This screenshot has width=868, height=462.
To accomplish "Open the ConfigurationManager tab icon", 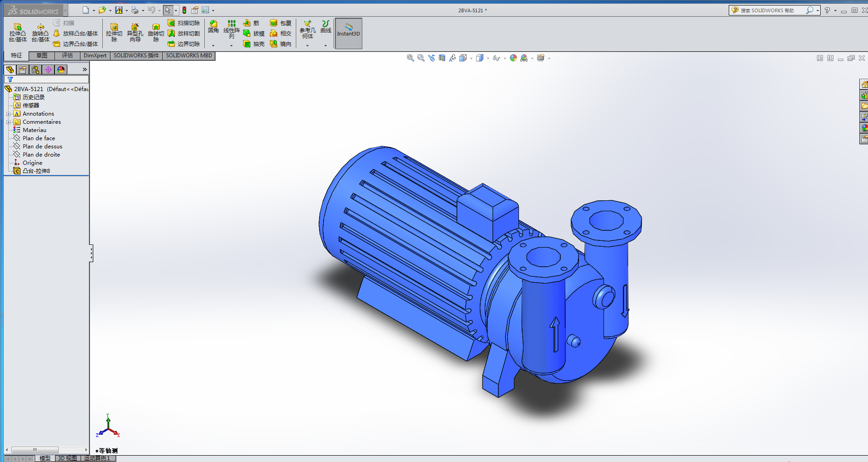I will pyautogui.click(x=36, y=70).
